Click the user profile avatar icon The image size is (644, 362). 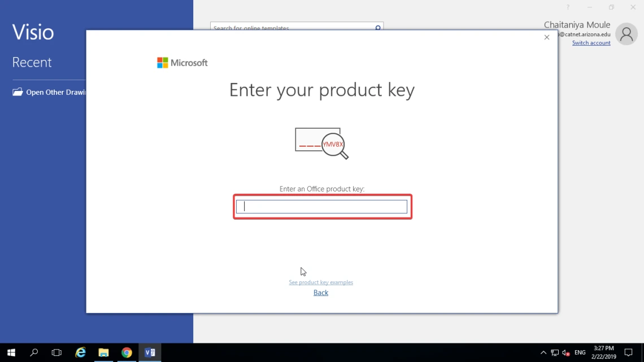click(626, 34)
